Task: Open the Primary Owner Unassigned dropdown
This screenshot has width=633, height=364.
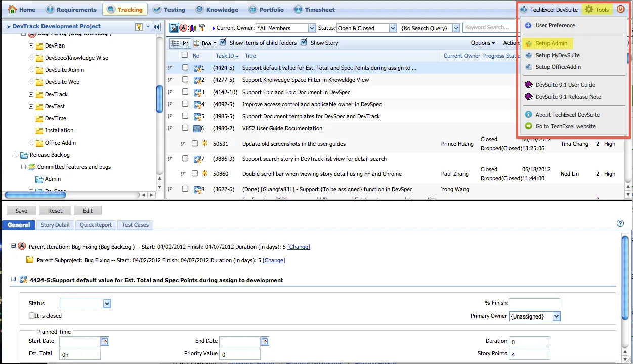Action: pyautogui.click(x=535, y=316)
